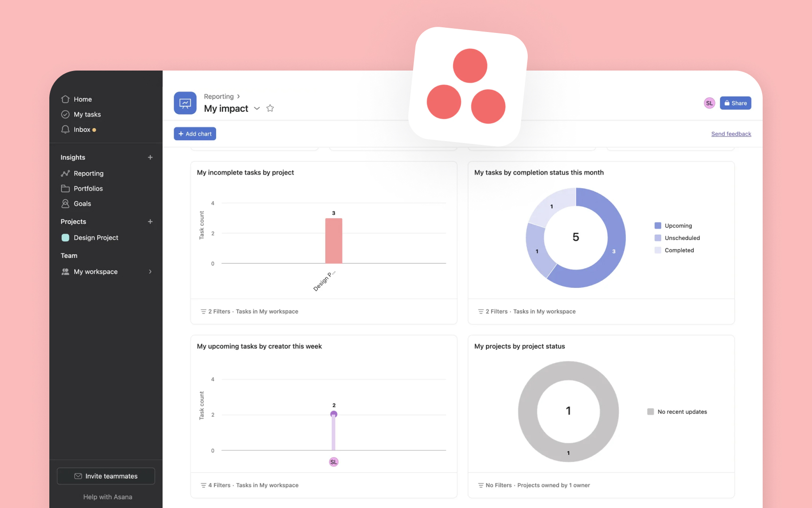Open Portfolios folder icon
Viewport: 812px width, 508px height.
tap(65, 189)
